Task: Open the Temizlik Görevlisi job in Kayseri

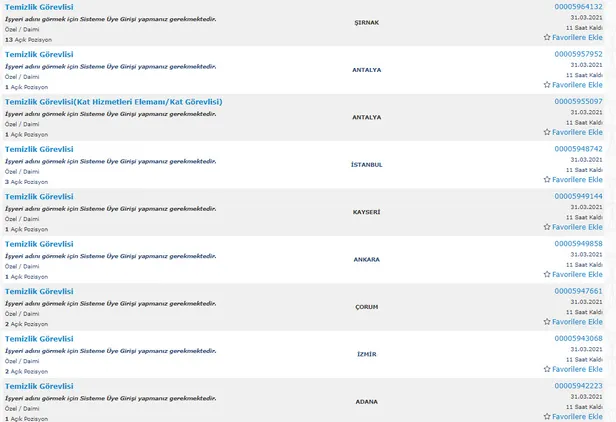Action: [x=39, y=197]
